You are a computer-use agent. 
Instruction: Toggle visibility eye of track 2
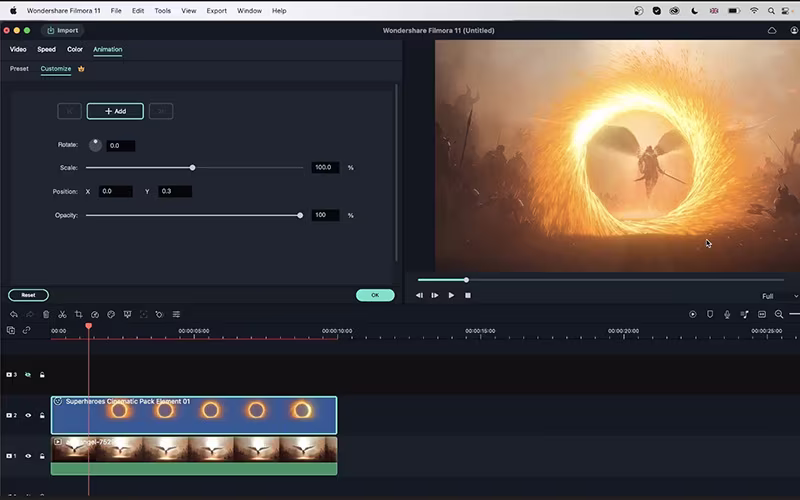28,415
